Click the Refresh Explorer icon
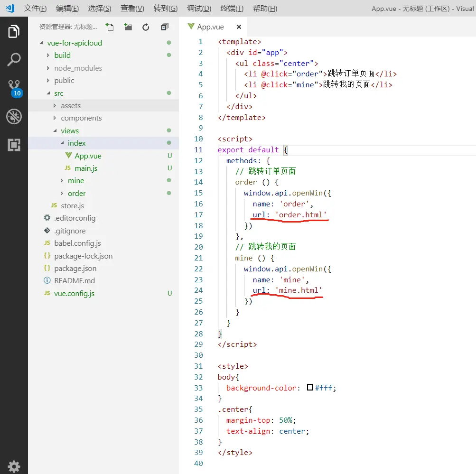Image resolution: width=476 pixels, height=474 pixels. tap(146, 28)
